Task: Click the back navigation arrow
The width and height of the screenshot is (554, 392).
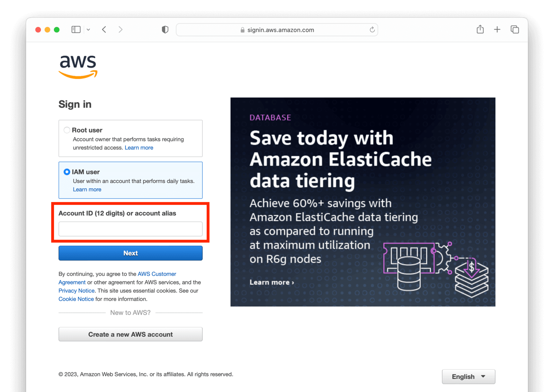Action: tap(104, 29)
